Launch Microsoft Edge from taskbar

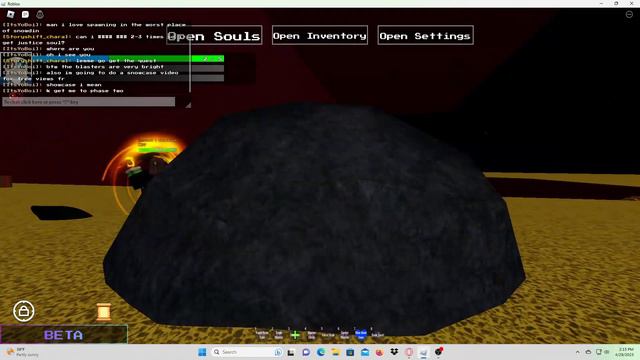click(321, 352)
